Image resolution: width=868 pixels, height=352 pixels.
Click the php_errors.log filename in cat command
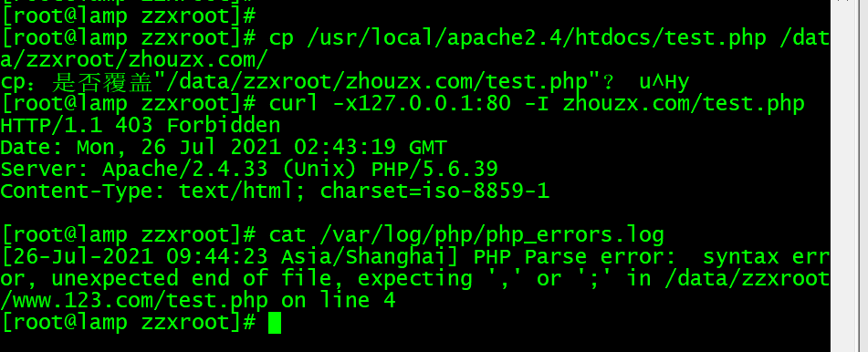tap(575, 235)
